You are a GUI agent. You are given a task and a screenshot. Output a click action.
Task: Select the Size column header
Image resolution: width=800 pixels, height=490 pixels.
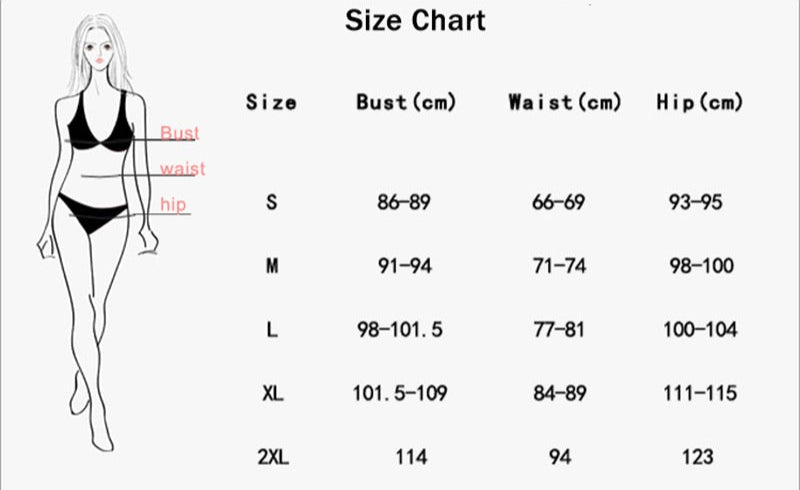[x=271, y=102]
